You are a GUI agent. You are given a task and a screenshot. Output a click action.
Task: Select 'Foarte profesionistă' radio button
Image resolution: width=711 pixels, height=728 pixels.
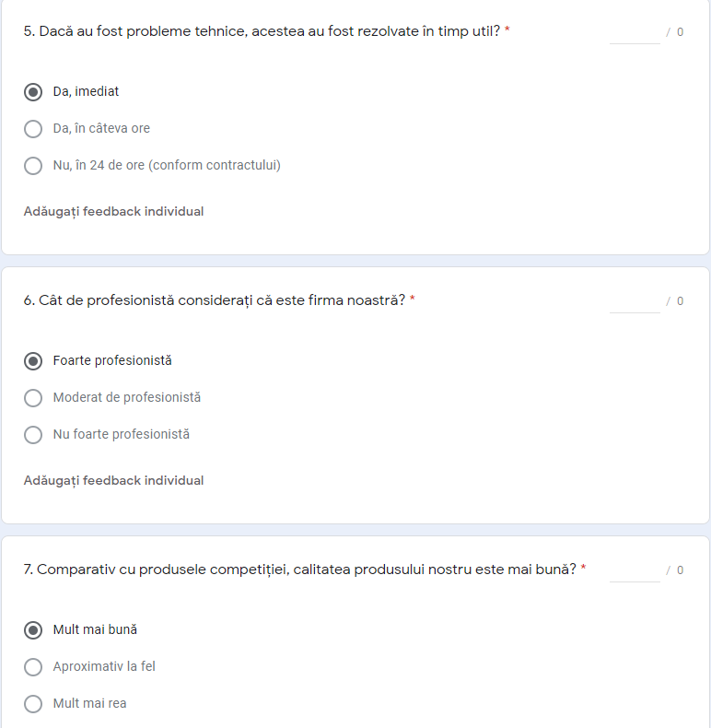(33, 361)
